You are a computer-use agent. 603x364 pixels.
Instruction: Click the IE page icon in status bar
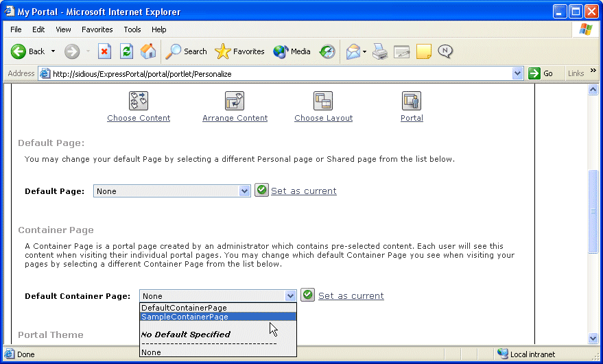(x=9, y=354)
